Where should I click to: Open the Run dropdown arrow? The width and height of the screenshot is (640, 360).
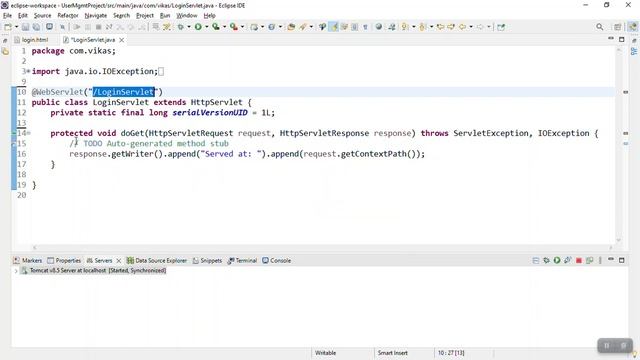[207, 27]
